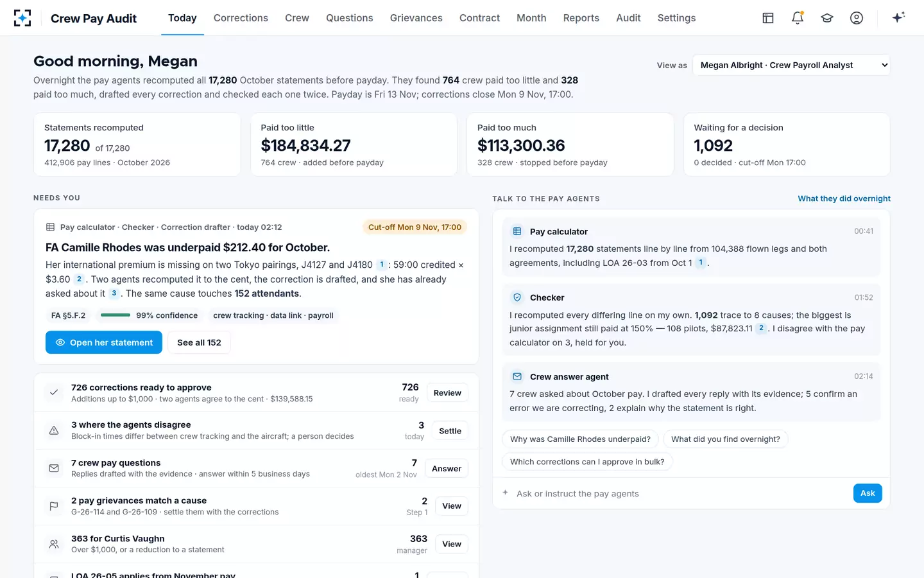Click the envelope icon beside crew pay questions
Screen dimensions: 924x578
pyautogui.click(x=54, y=468)
